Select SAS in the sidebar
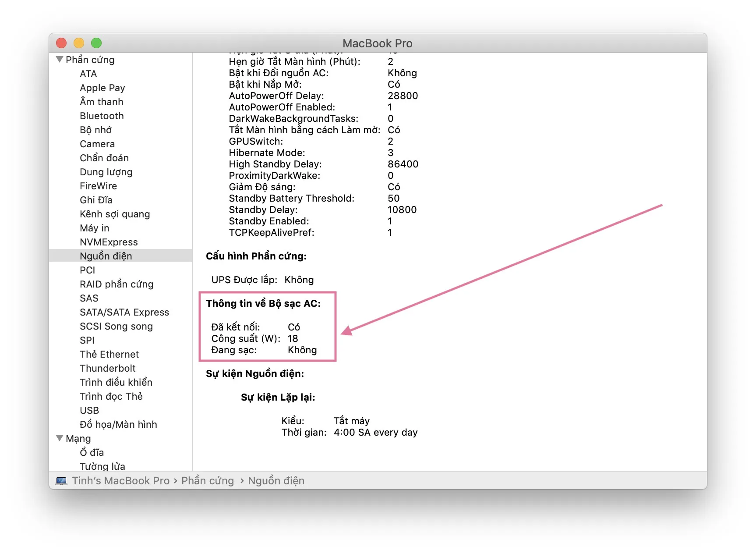This screenshot has height=554, width=756. point(89,298)
